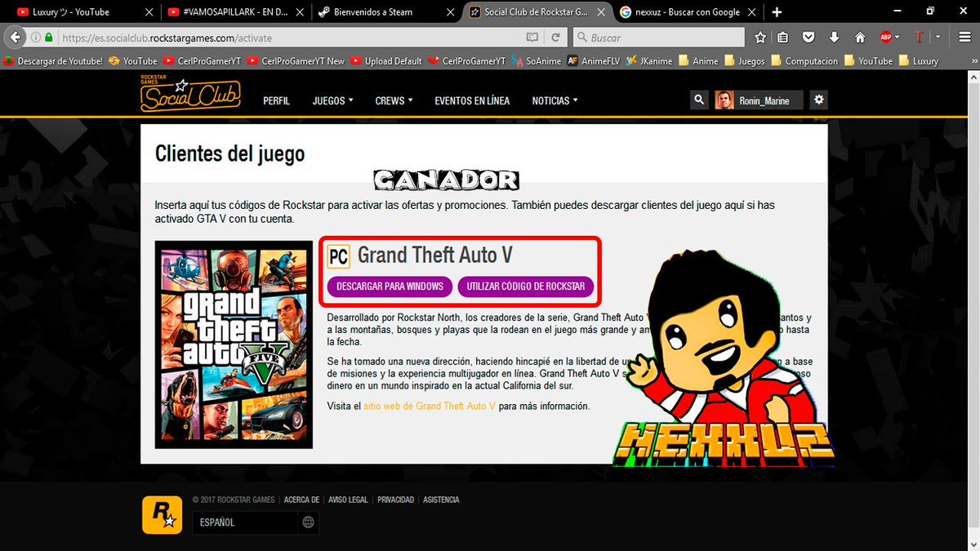Open ASISTENCIA footer link
The height and width of the screenshot is (551, 980).
tap(441, 500)
